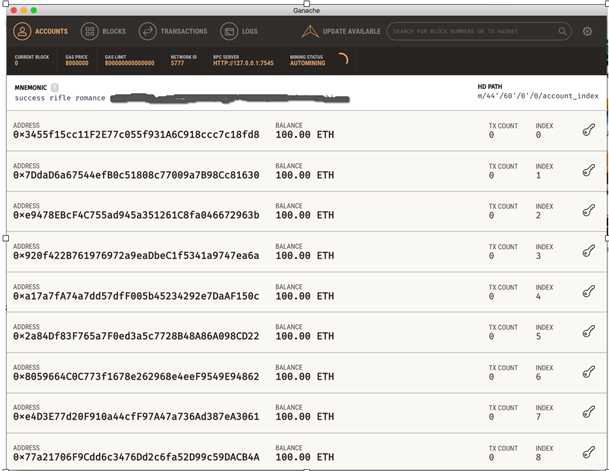Click the Transactions arrows icon
Screen dimensions: 609x471
(148, 31)
